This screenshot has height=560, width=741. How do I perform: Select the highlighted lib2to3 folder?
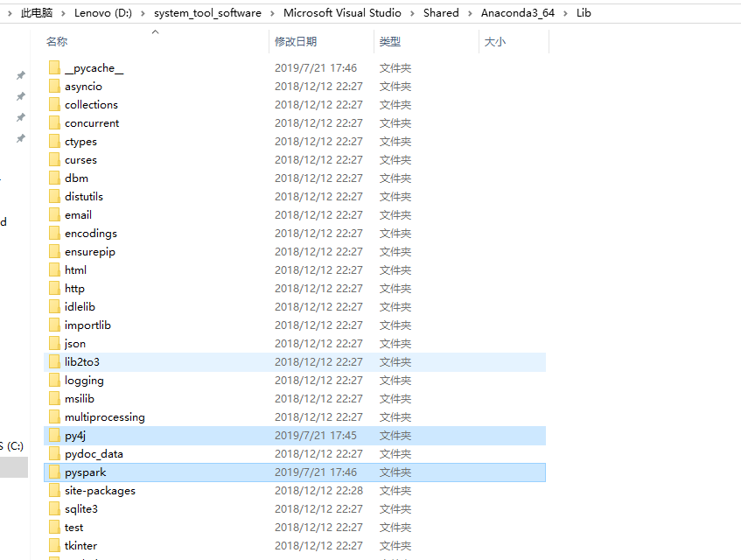(x=83, y=361)
